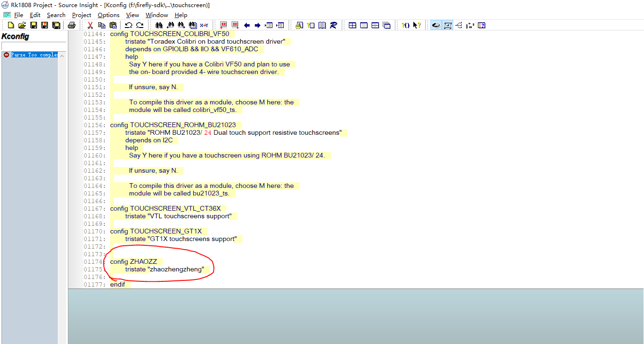Paste using the clipboard icon
The image size is (644, 344).
(113, 25)
